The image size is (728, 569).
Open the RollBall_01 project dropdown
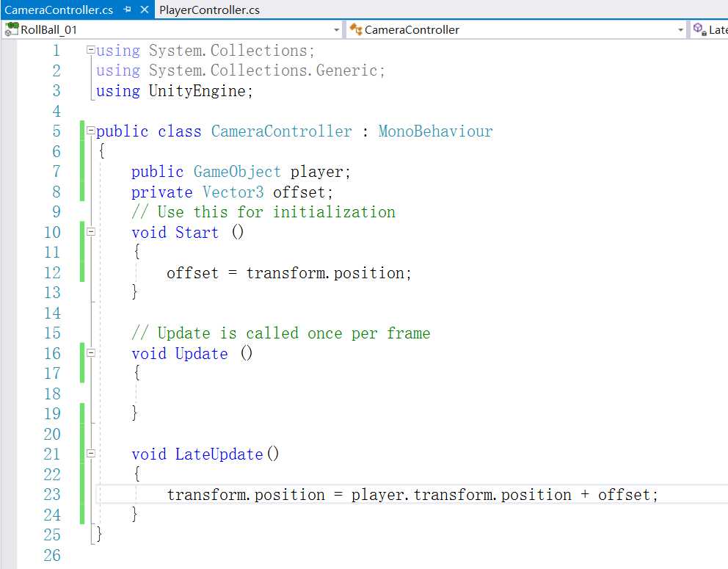(337, 29)
